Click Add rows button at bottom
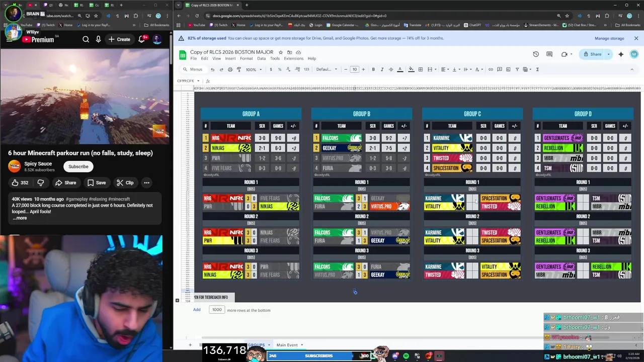The height and width of the screenshot is (362, 644). click(x=197, y=310)
